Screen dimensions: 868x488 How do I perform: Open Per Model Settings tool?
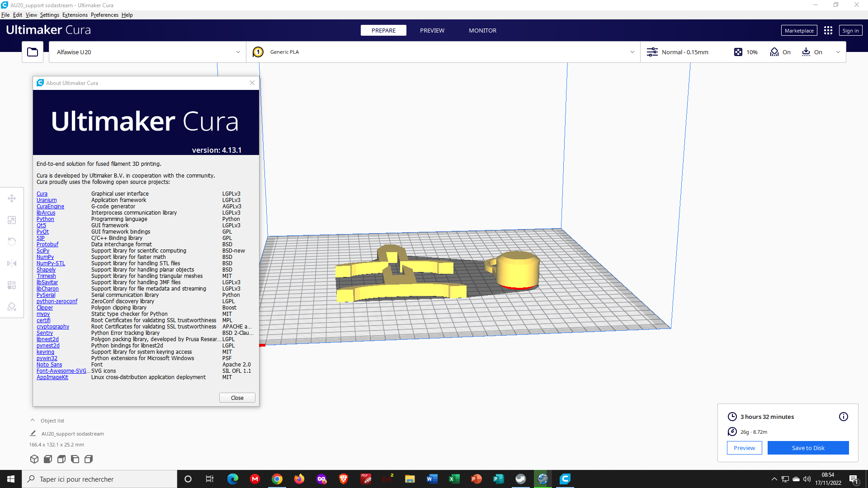click(12, 285)
